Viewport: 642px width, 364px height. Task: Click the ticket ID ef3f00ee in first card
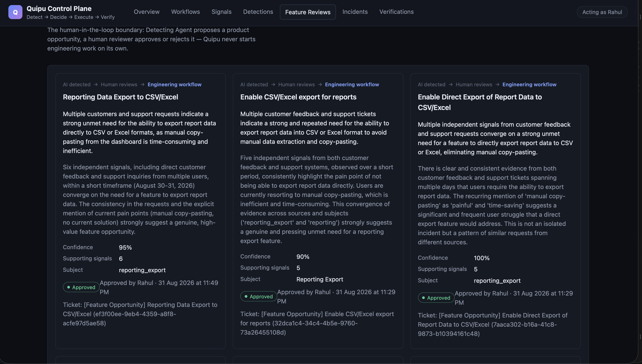[120, 319]
